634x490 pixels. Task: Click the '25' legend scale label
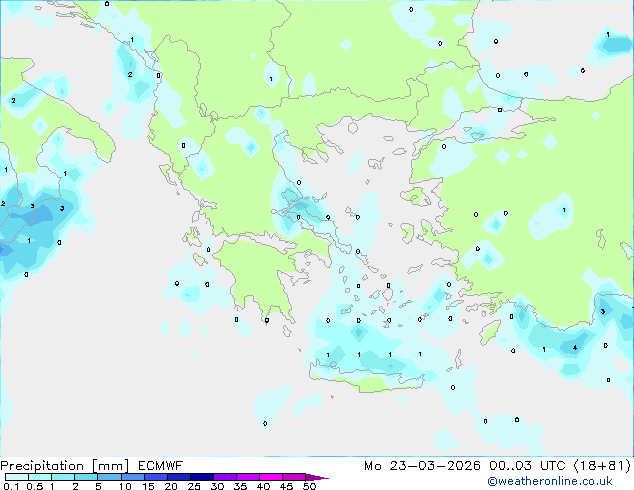click(x=194, y=486)
